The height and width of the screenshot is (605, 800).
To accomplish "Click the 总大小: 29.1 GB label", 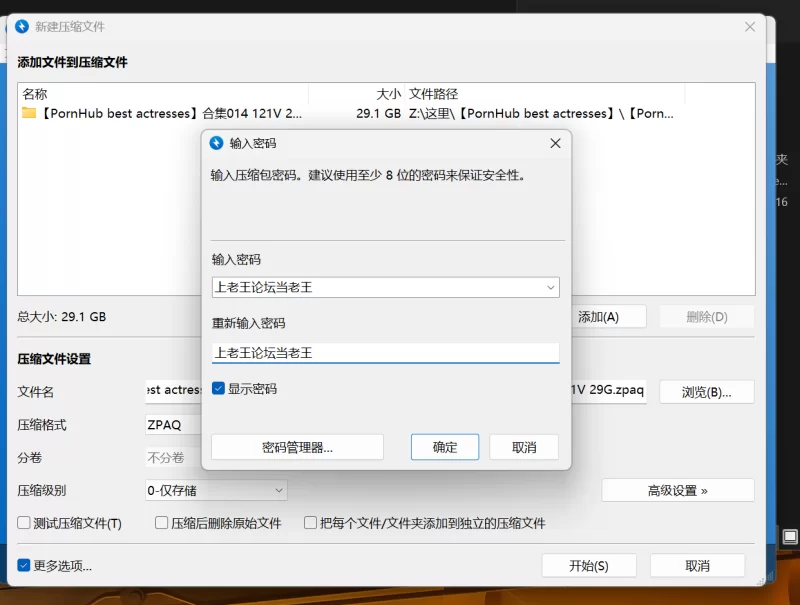I will pos(62,317).
